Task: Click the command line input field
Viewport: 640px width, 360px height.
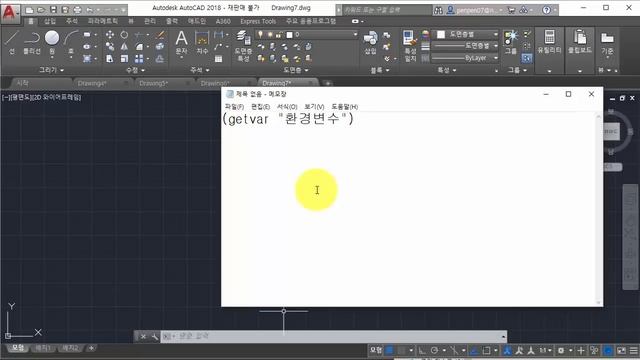Action: [333, 336]
